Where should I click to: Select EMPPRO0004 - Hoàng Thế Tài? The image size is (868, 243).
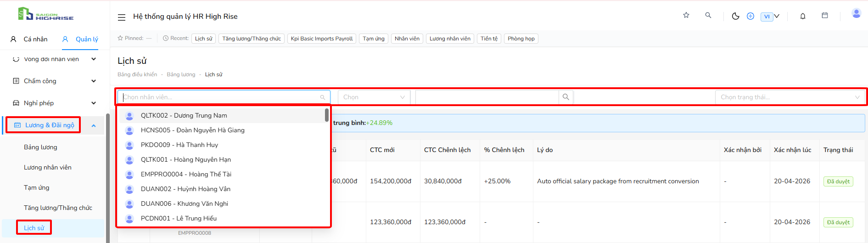(222, 174)
